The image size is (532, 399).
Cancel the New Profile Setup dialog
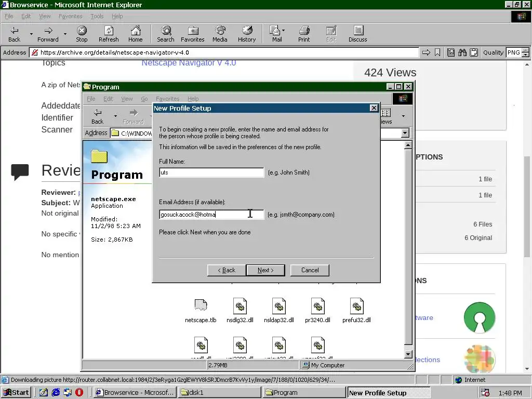(310, 270)
